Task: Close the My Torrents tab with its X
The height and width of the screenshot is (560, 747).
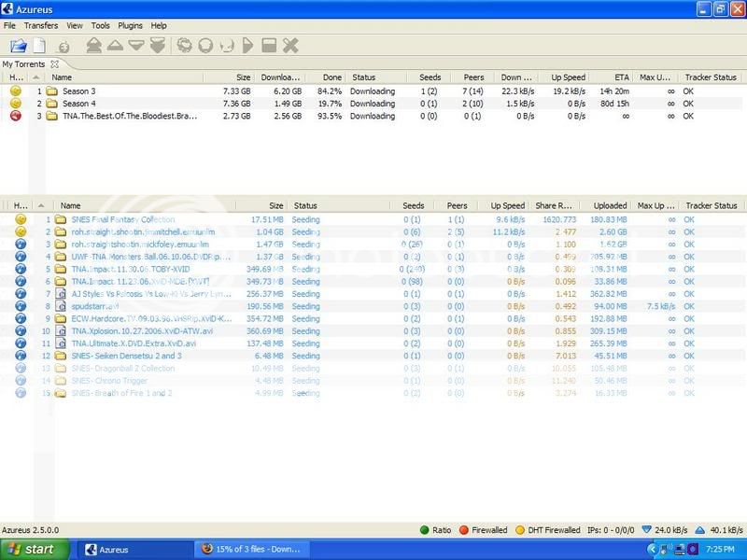Action: point(55,63)
